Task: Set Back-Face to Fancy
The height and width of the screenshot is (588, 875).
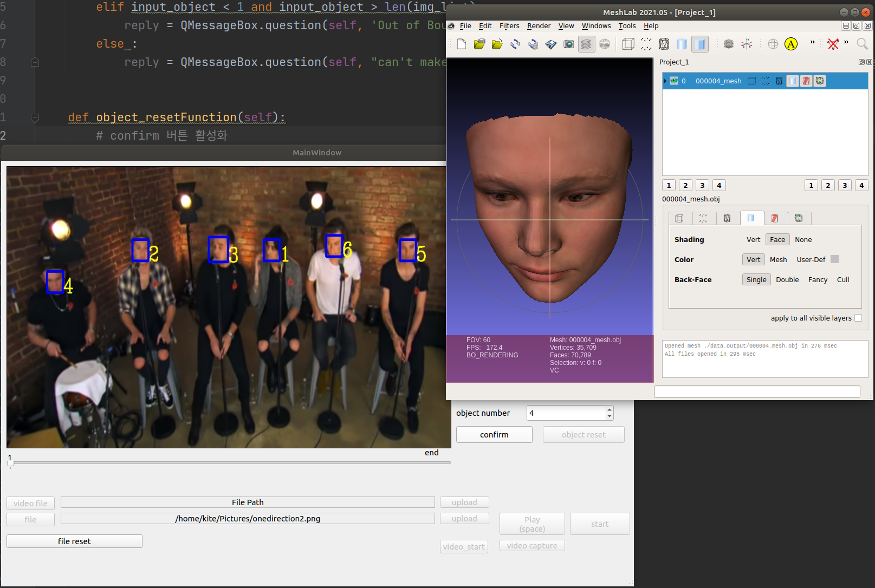Action: pyautogui.click(x=818, y=279)
